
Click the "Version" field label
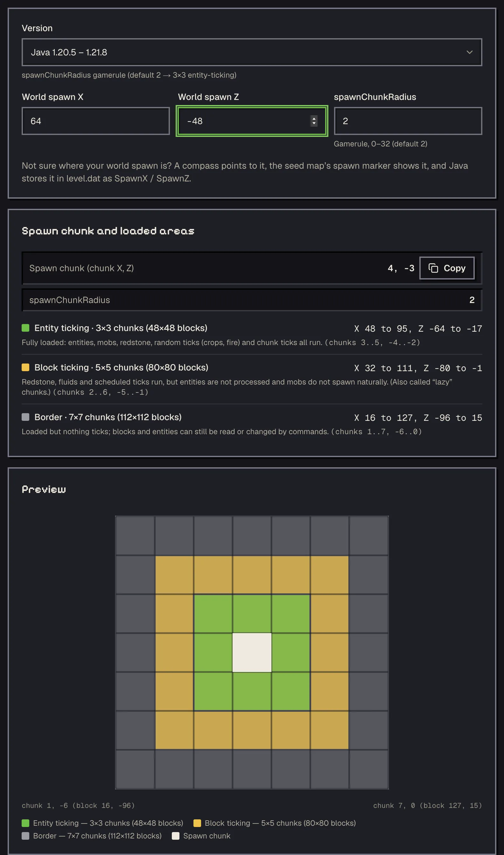(37, 28)
